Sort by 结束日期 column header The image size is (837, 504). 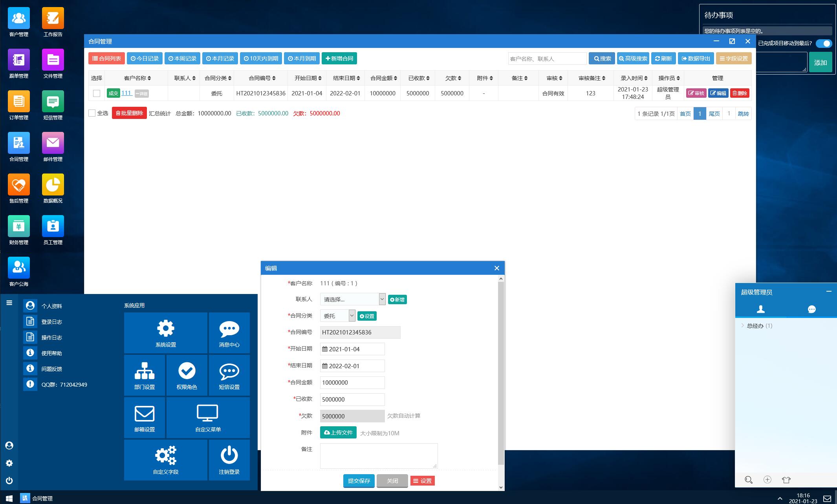tap(346, 78)
